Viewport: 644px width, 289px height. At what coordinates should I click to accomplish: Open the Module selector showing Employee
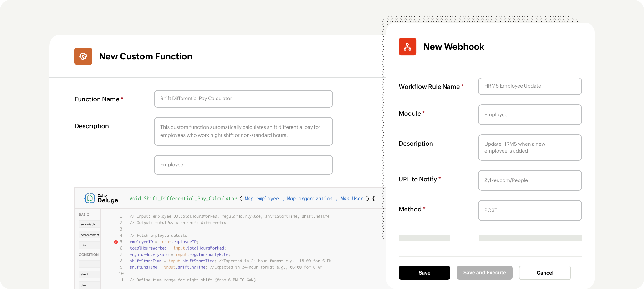[x=530, y=115]
